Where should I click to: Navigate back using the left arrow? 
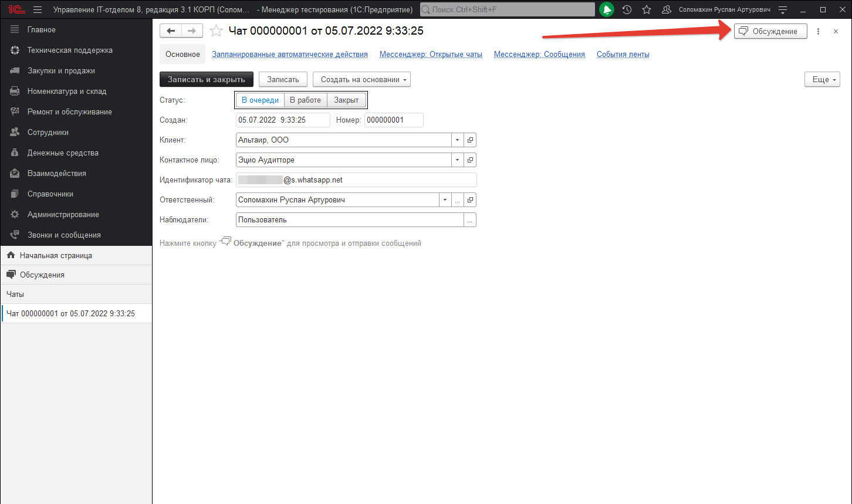[170, 31]
